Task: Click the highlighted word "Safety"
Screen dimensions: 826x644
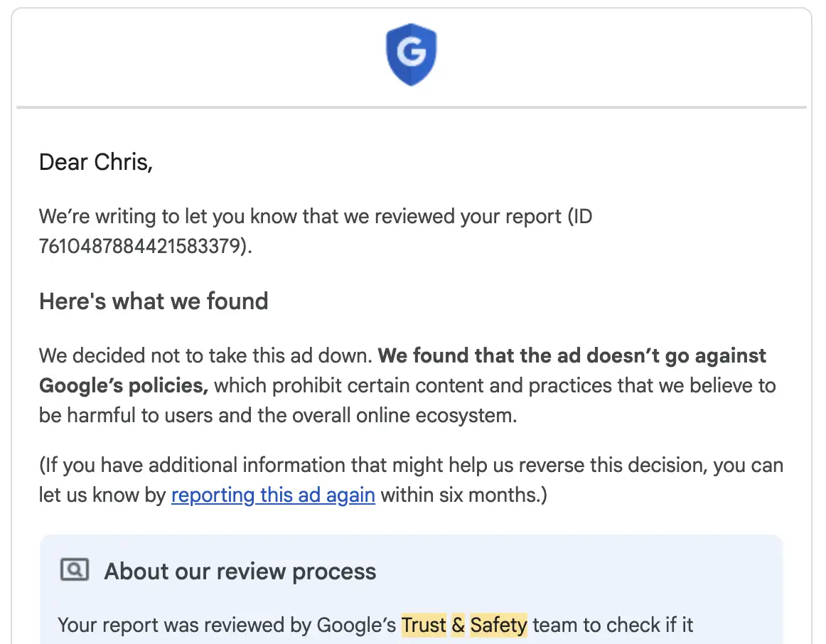Action: click(498, 625)
